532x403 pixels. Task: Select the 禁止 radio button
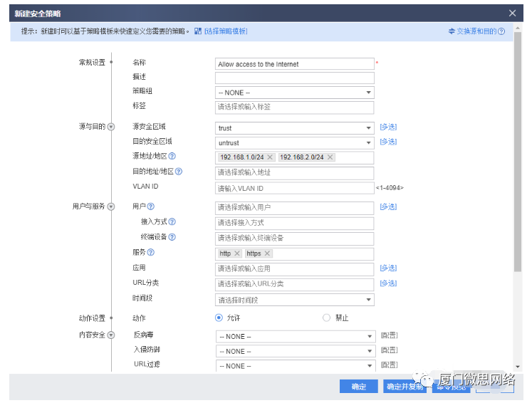pyautogui.click(x=326, y=318)
